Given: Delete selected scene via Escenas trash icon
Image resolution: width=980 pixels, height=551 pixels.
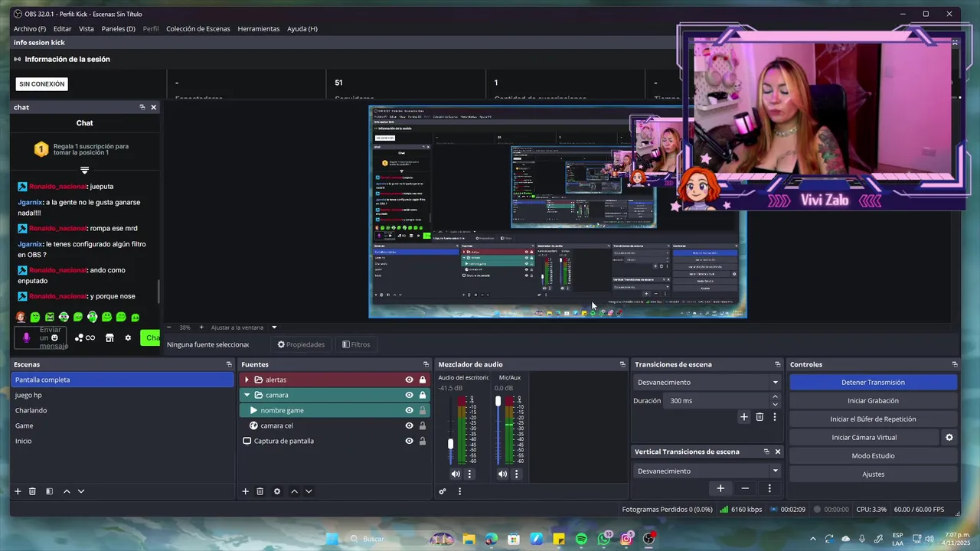Looking at the screenshot, I should click(x=32, y=491).
